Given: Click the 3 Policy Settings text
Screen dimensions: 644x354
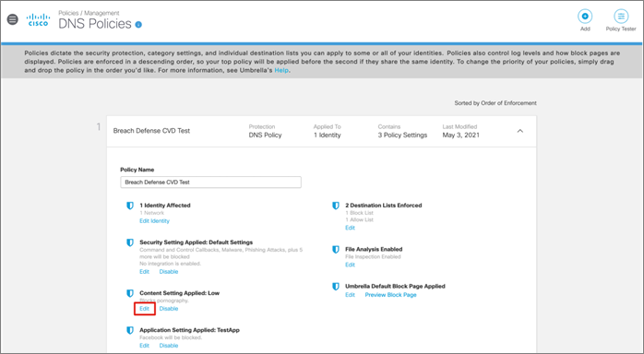Looking at the screenshot, I should click(x=402, y=135).
